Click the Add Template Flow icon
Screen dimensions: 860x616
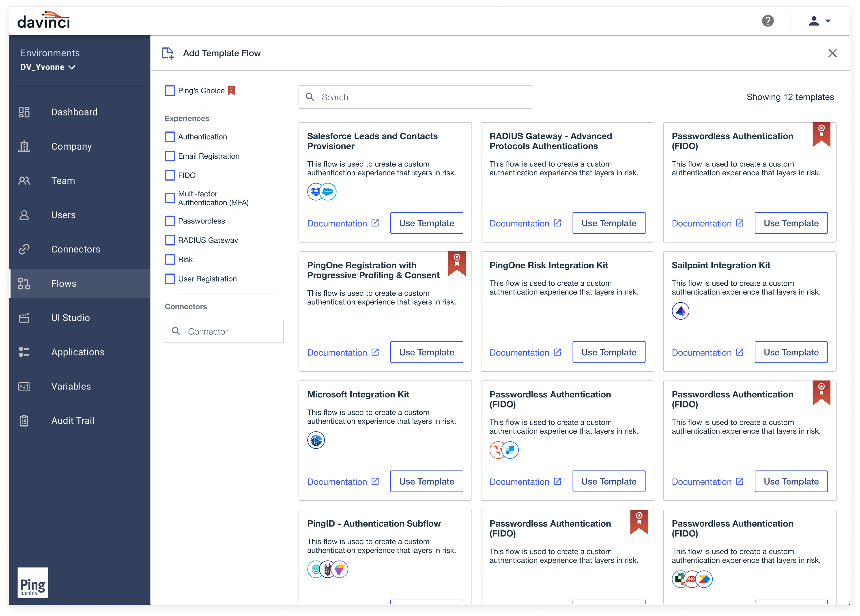(x=168, y=53)
